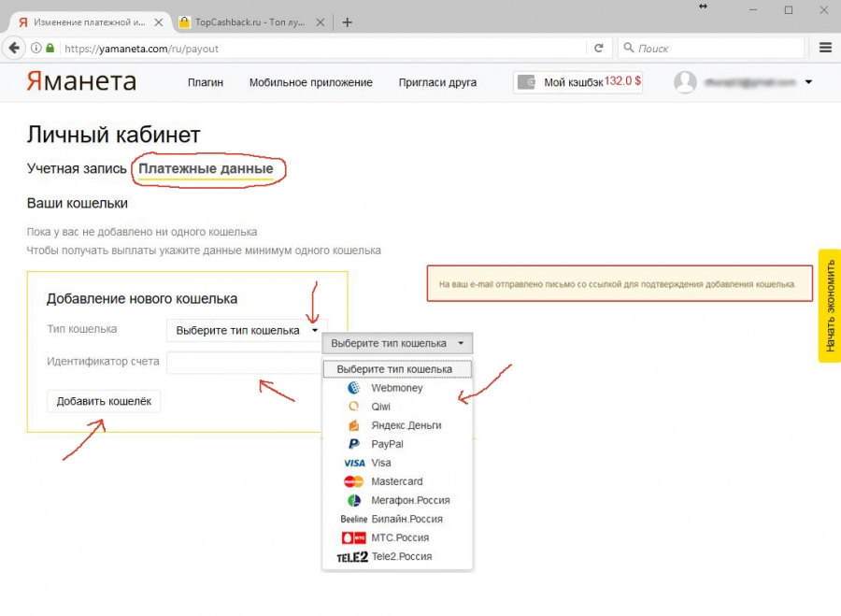
Task: Collapse the expanded Выберите тип кошелька dropdown header
Action: [397, 343]
